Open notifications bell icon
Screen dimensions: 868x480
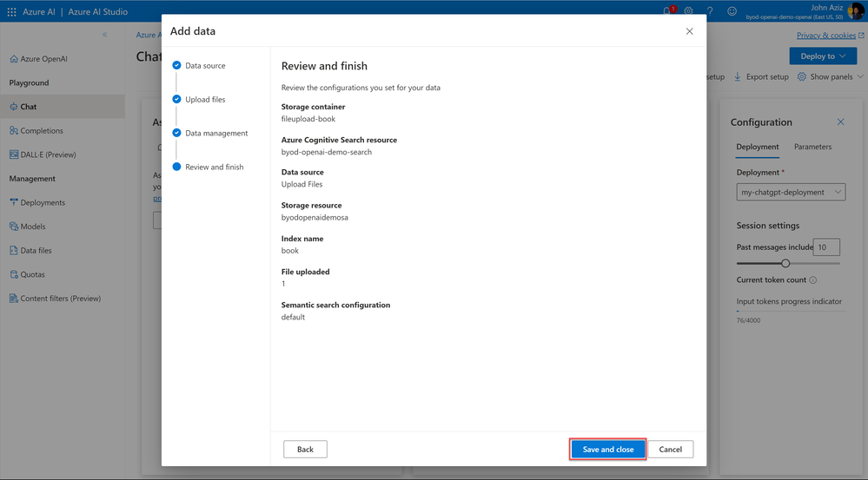pyautogui.click(x=668, y=11)
